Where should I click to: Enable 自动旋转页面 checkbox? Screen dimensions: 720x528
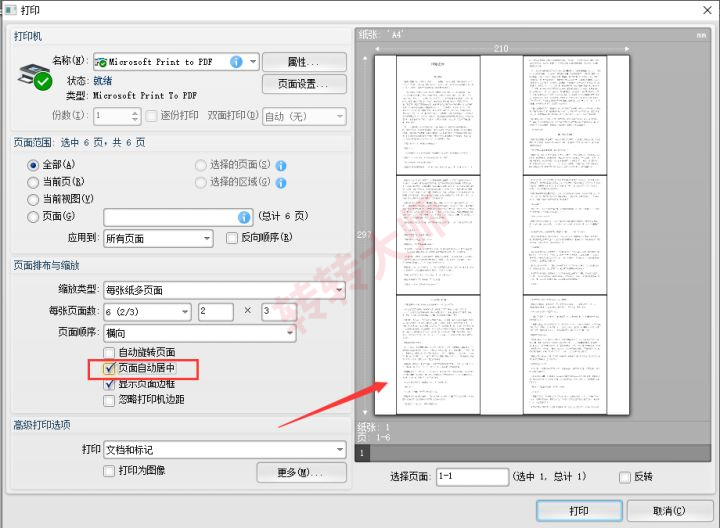pyautogui.click(x=109, y=353)
